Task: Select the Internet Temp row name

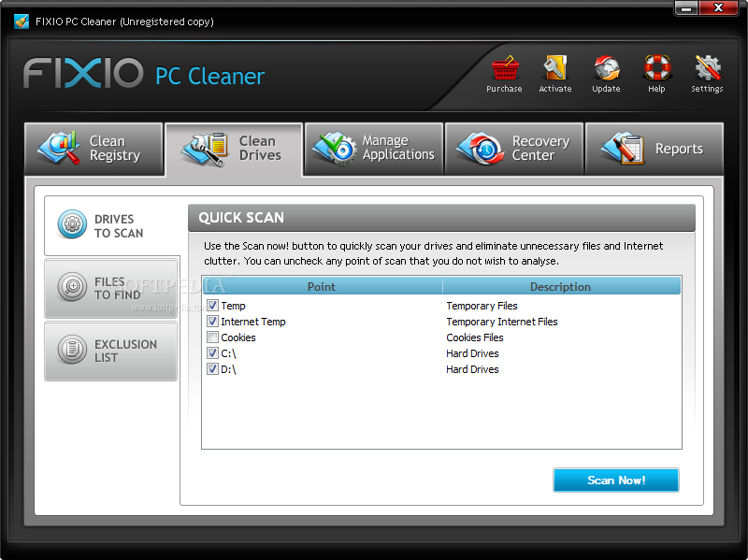Action: coord(253,322)
